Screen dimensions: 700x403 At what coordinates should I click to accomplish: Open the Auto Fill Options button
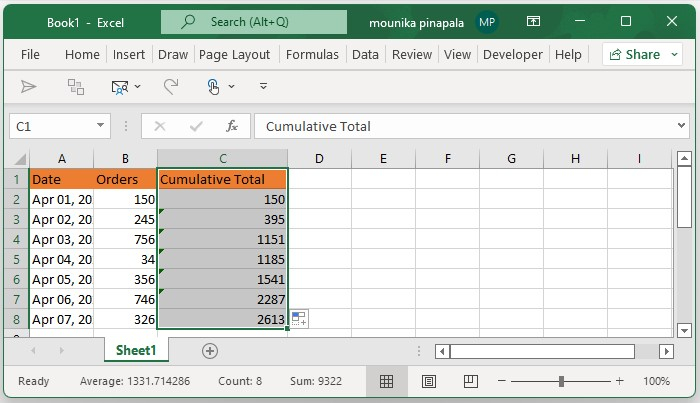pos(299,319)
